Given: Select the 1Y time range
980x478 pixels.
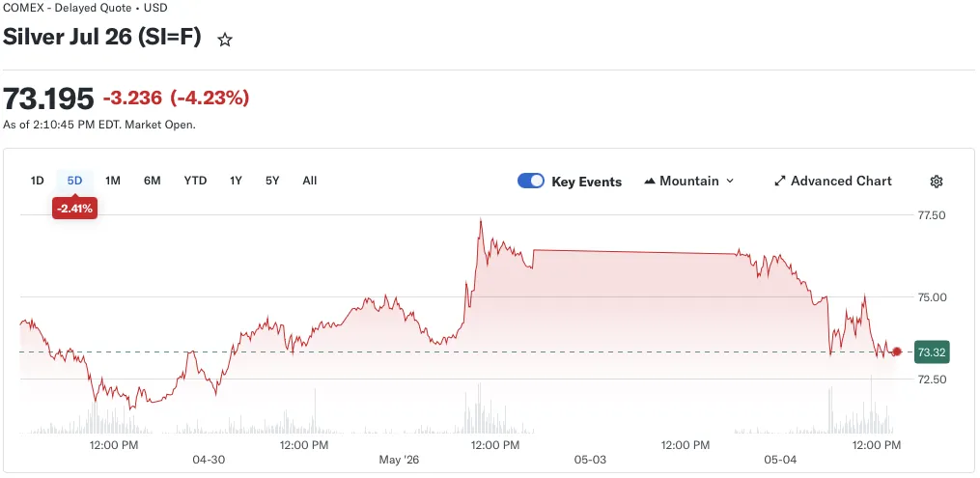Looking at the screenshot, I should click(236, 181).
